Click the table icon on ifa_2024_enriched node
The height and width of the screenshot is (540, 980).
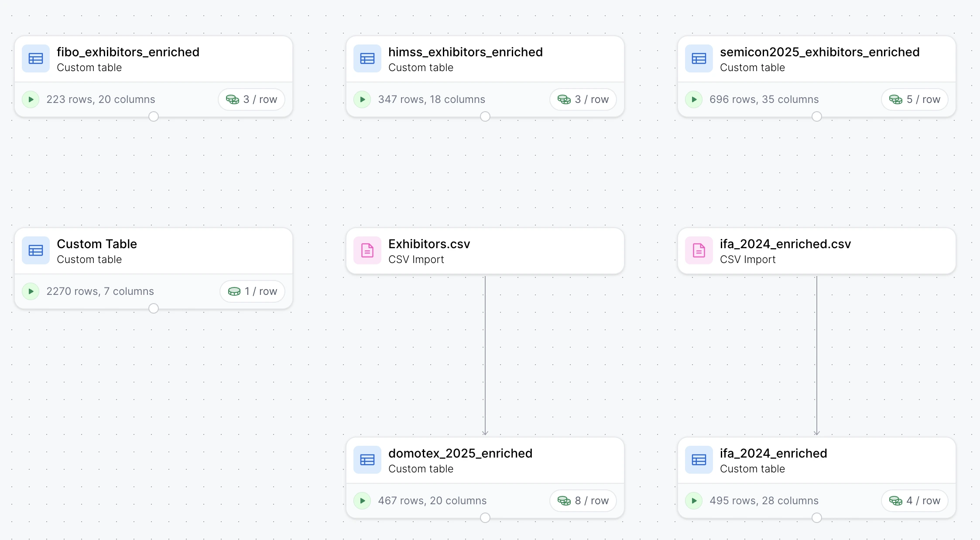(x=699, y=460)
